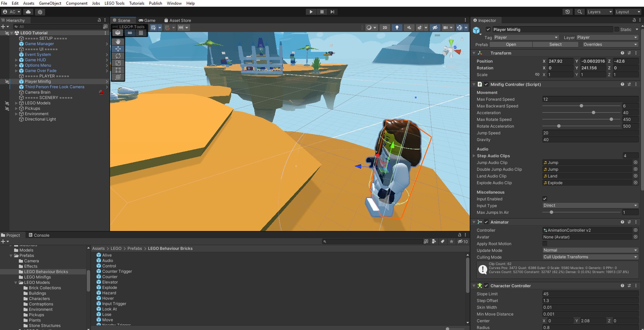Screen dimensions: 644x330
Task: Open Update Mode Normal dropdown
Action: 590,250
